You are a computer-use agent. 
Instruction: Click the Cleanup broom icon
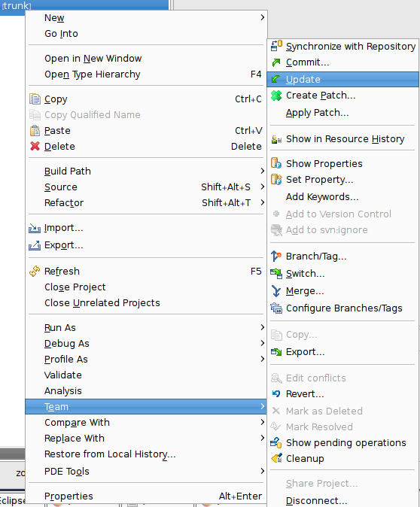click(x=277, y=458)
